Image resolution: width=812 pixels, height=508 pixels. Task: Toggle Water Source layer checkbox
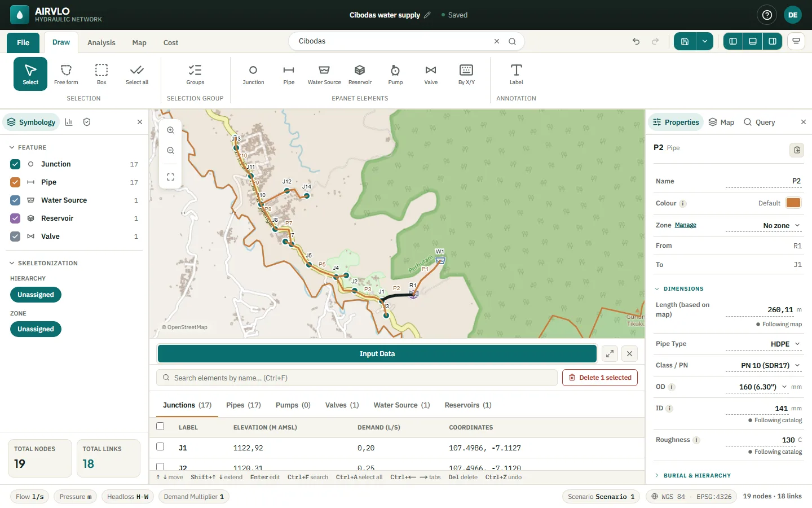15,200
